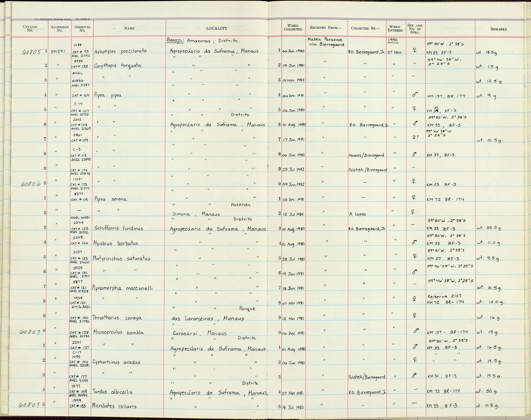Select collector name A. Lopes
This screenshot has width=531, height=420.
(x=357, y=214)
